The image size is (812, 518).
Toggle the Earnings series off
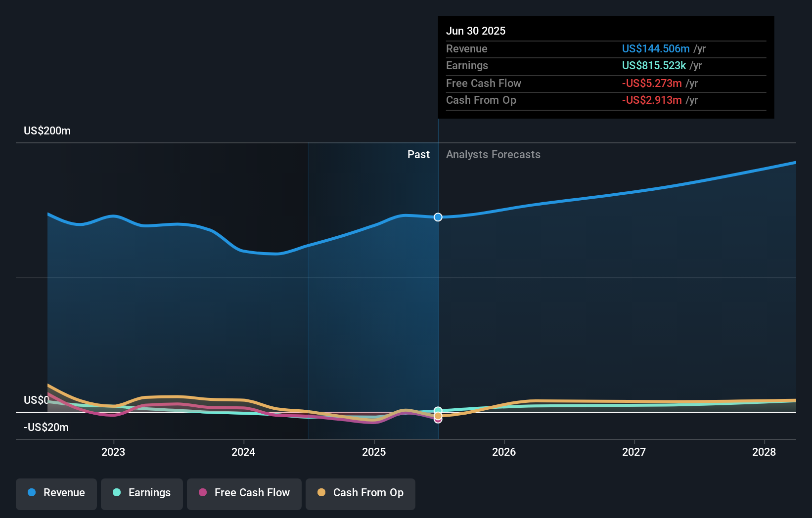[141, 493]
